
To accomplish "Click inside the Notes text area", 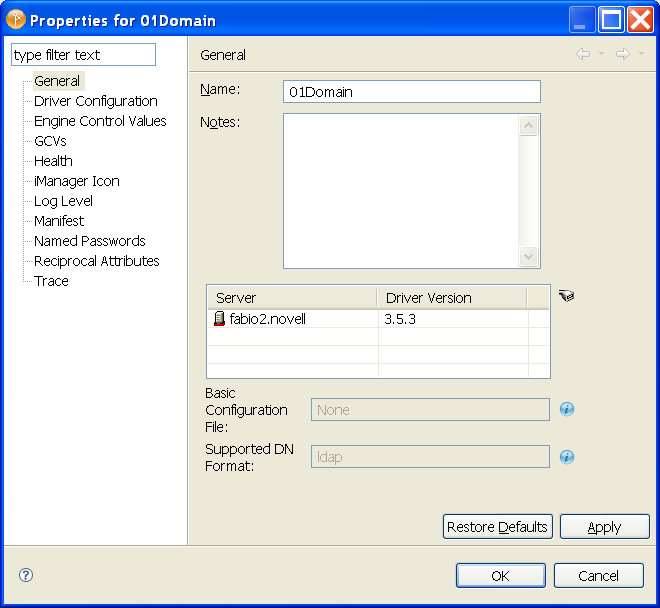I will tap(401, 191).
